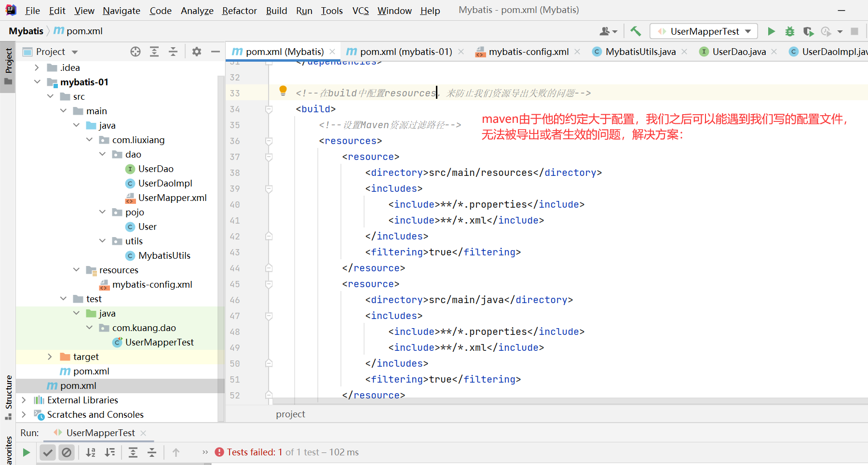Click the profiler run icon
The height and width of the screenshot is (465, 868).
pos(826,31)
